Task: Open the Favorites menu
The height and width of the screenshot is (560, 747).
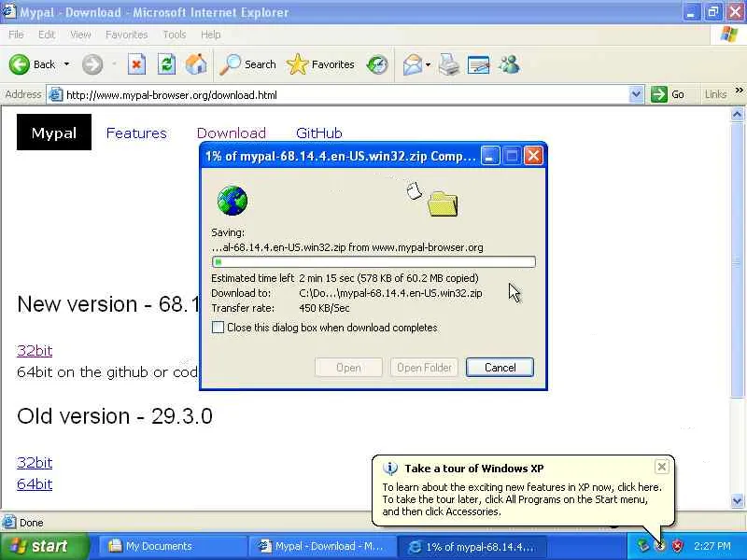Action: [x=127, y=35]
